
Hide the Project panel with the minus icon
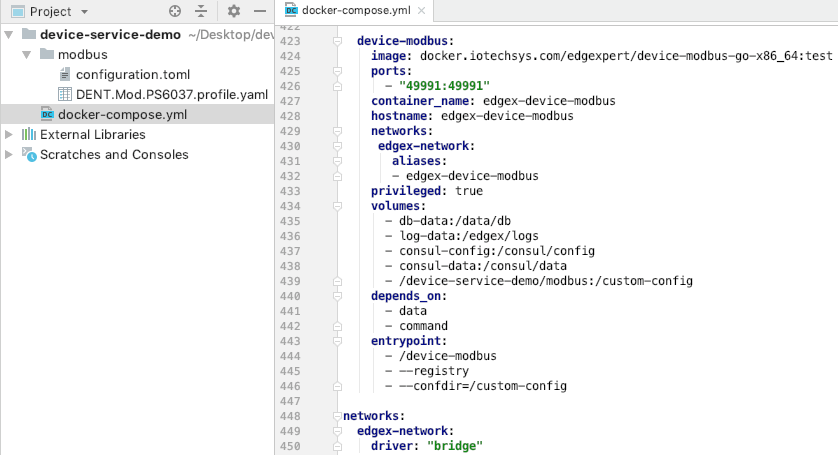pos(260,11)
